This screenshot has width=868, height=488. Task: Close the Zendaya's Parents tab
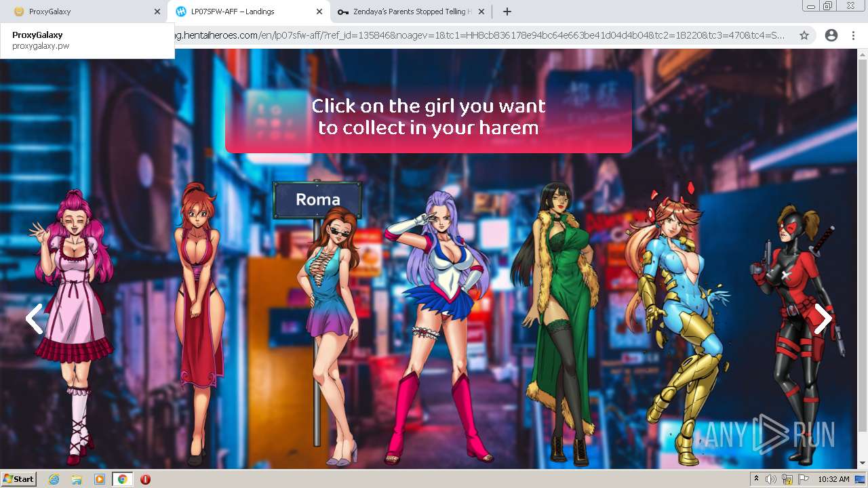pos(481,12)
